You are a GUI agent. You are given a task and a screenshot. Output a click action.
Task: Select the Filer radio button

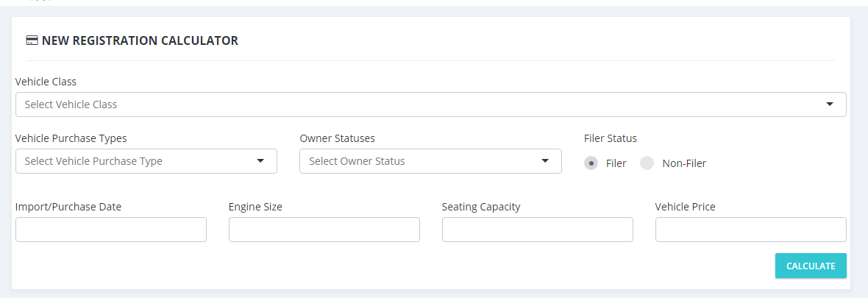591,163
